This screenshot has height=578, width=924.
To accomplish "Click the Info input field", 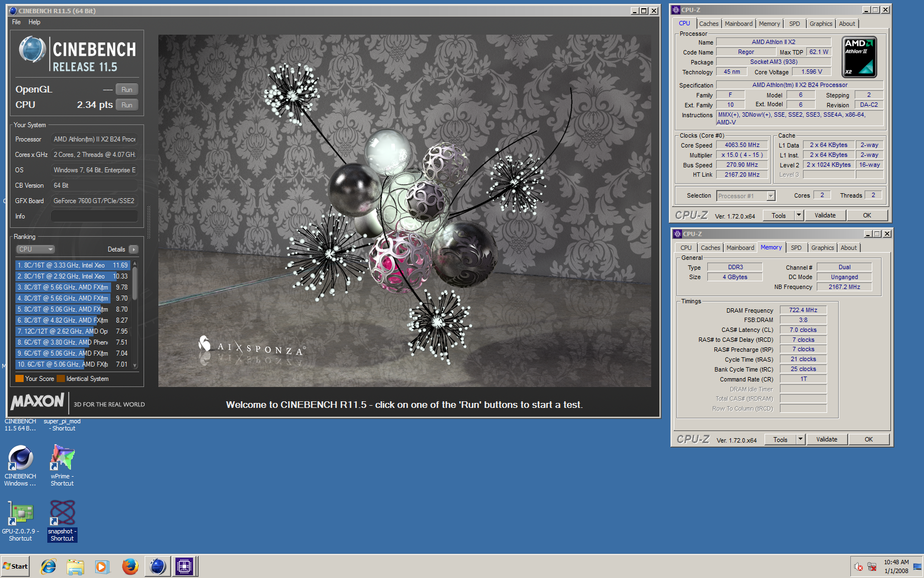I will [x=95, y=216].
